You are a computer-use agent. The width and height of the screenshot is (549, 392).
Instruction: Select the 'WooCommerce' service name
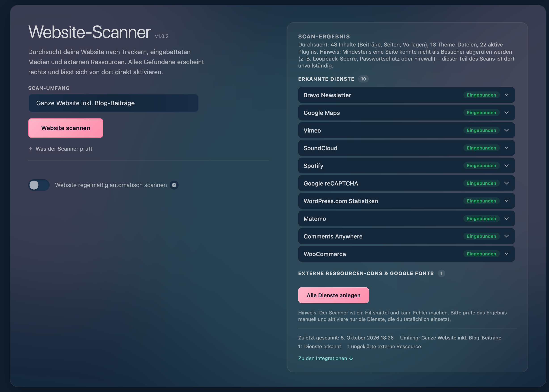point(325,254)
